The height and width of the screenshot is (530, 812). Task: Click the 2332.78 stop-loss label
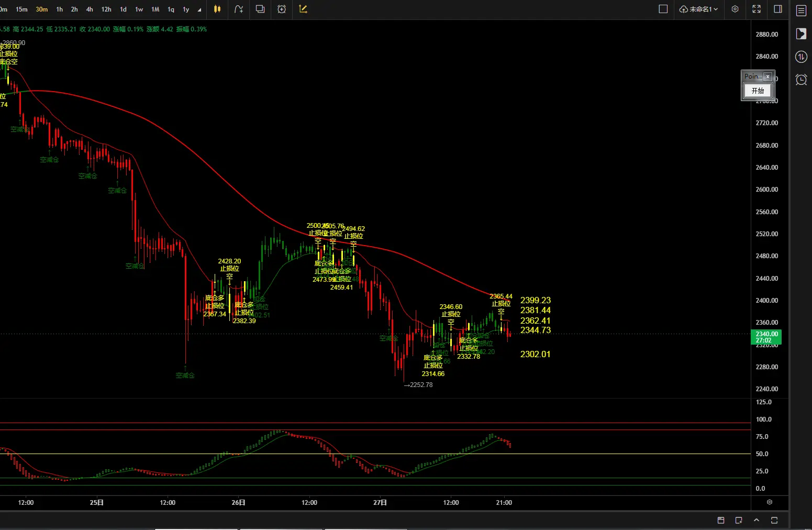point(469,357)
